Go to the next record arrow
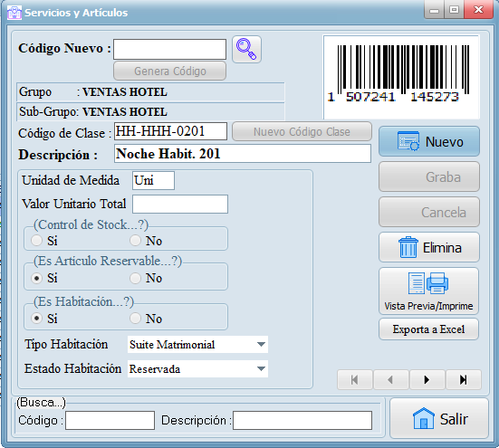 pos(427,379)
